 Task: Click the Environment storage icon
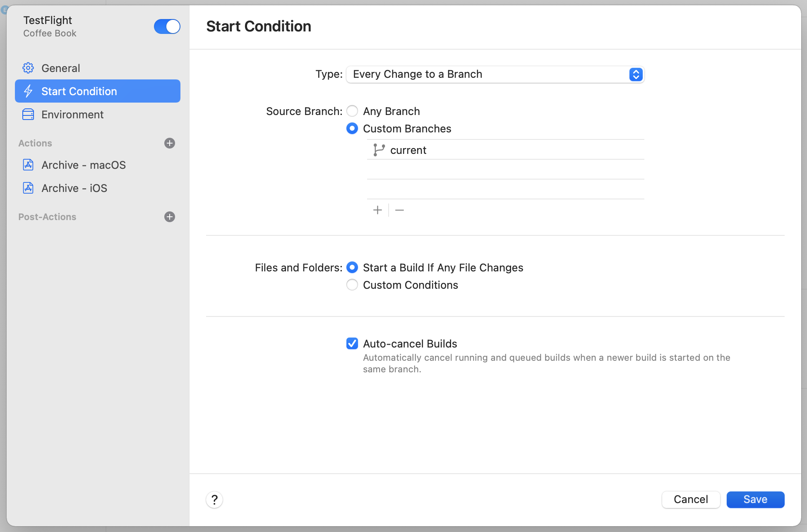[x=28, y=115]
